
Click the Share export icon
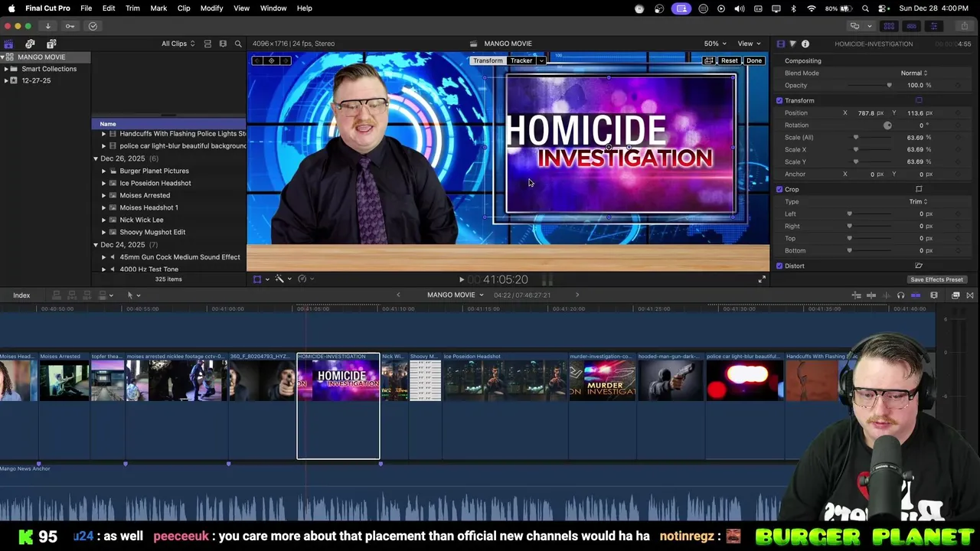[x=965, y=26]
